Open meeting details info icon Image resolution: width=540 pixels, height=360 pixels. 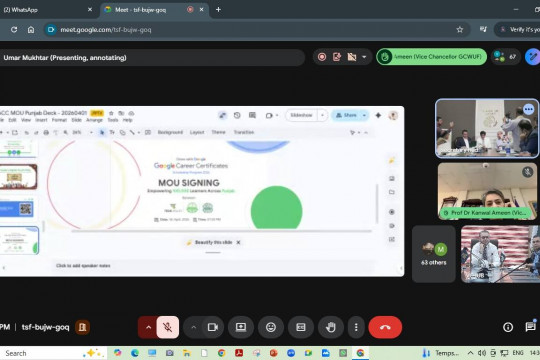[508, 327]
